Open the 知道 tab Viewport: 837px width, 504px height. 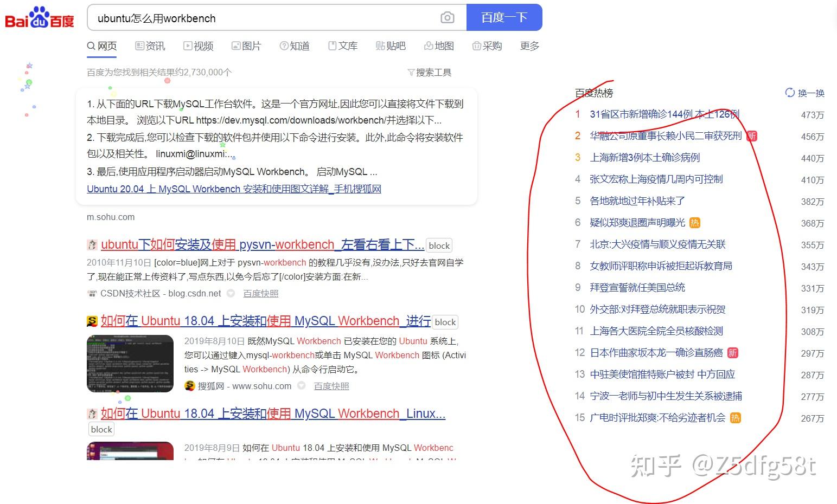[x=295, y=46]
